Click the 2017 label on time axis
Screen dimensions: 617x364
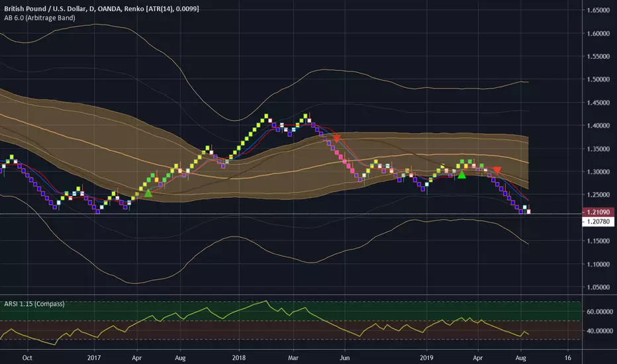point(93,357)
